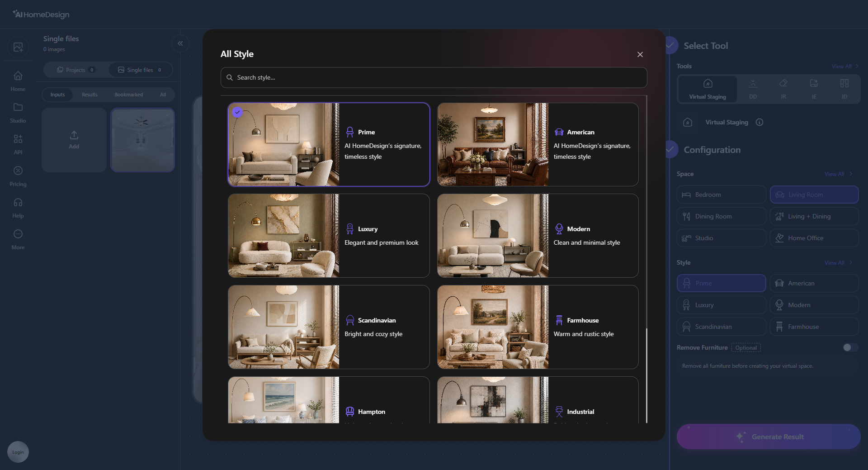
Task: Open the Pricing sidebar icon
Action: point(18,171)
